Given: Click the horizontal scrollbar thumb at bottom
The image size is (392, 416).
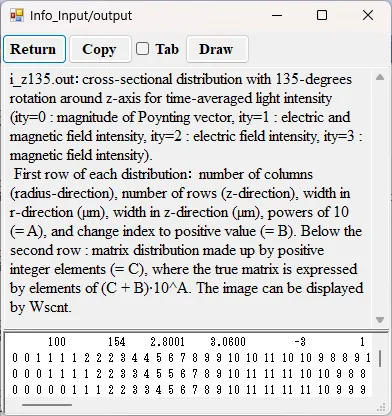Looking at the screenshot, I should (x=47, y=405).
